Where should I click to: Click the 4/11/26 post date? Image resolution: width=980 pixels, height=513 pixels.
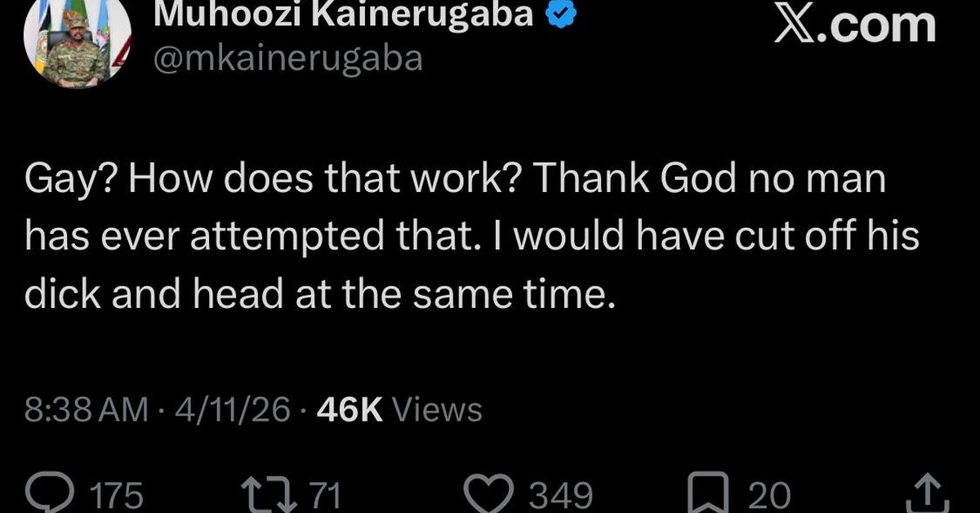click(230, 409)
